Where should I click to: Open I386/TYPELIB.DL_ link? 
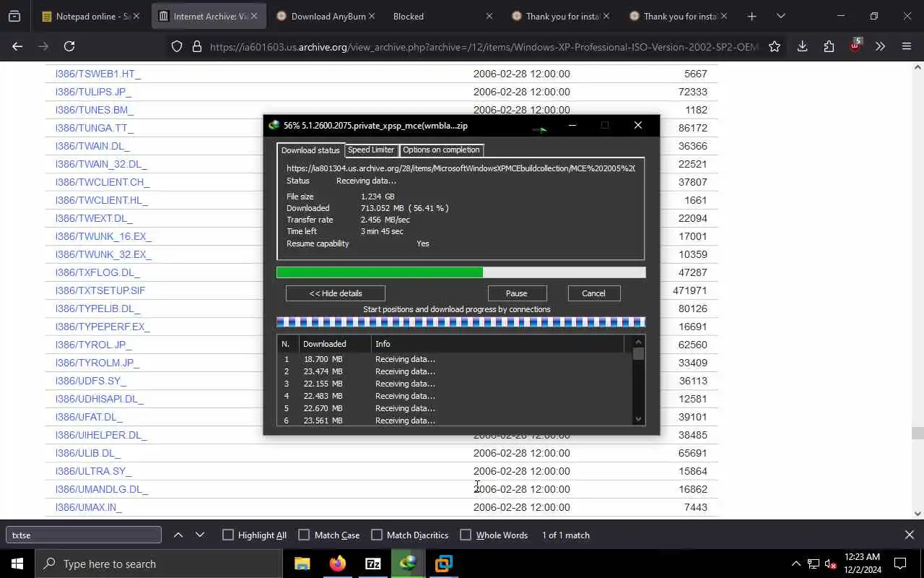point(98,309)
